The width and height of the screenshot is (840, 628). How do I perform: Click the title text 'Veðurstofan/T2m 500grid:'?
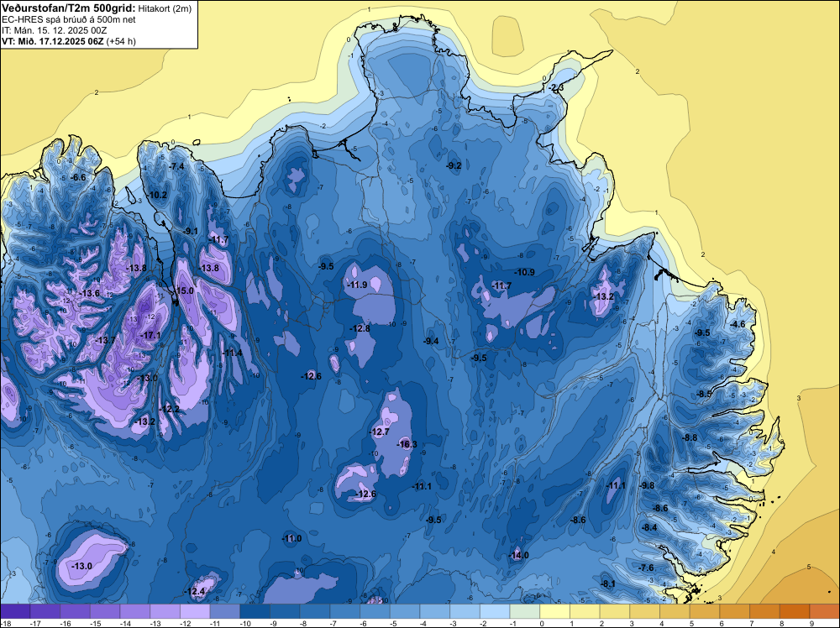coord(69,8)
